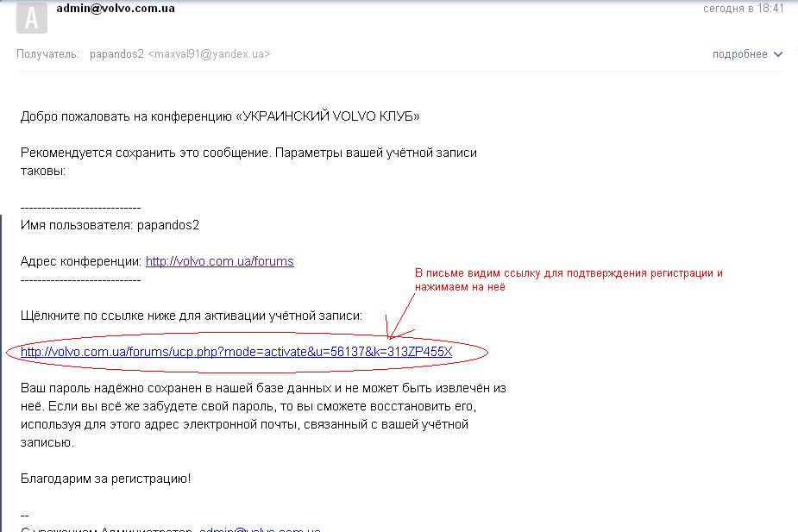Click the sender avatar icon with letter A
Viewport: 798px width, 532px height.
32,16
